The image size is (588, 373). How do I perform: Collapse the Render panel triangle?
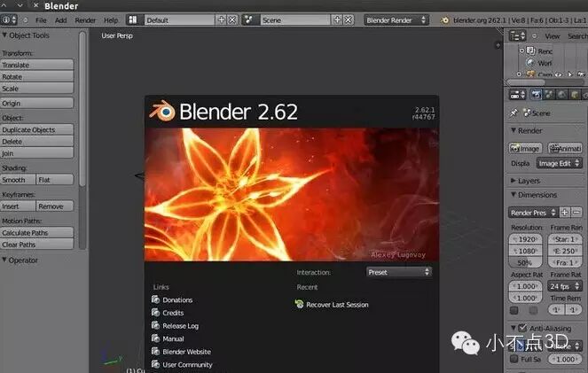pyautogui.click(x=513, y=130)
